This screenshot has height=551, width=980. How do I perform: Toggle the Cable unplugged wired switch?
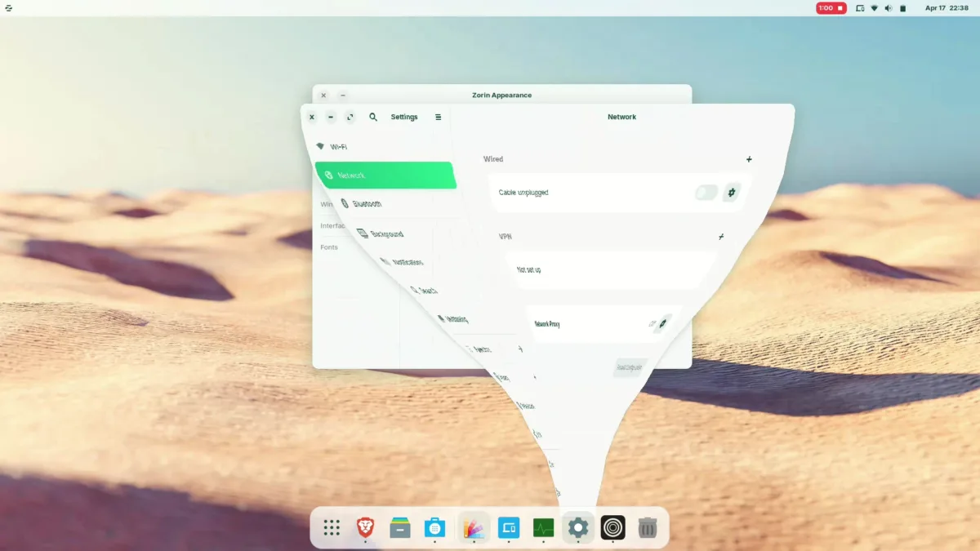(706, 193)
